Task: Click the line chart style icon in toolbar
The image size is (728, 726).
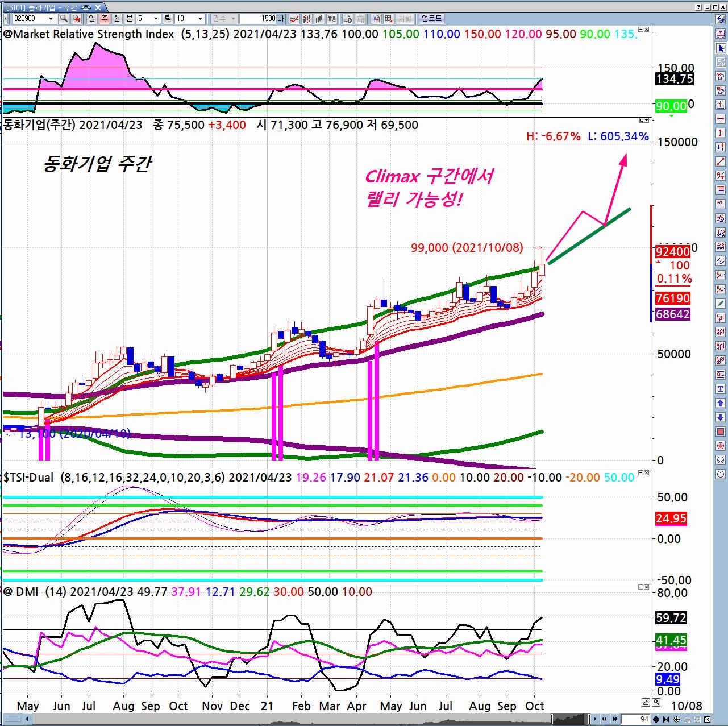Action: click(295, 19)
